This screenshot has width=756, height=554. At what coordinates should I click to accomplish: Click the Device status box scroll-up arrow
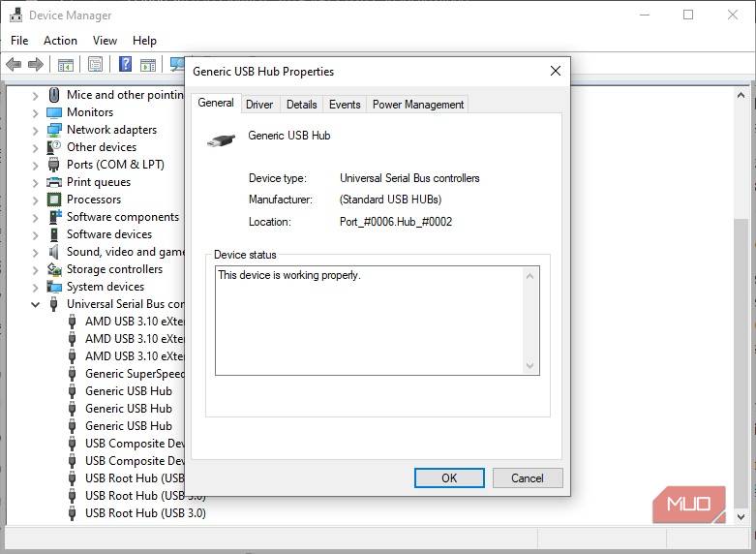529,276
